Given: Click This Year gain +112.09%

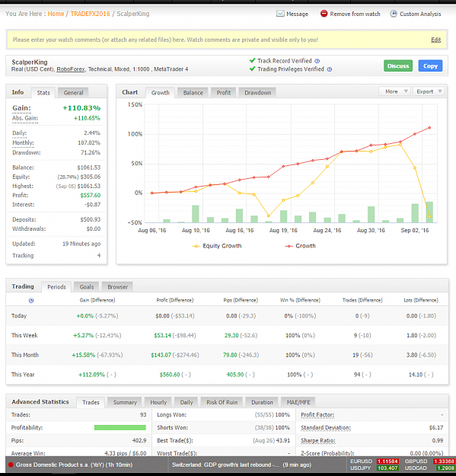Looking at the screenshot, I should pyautogui.click(x=91, y=375).
